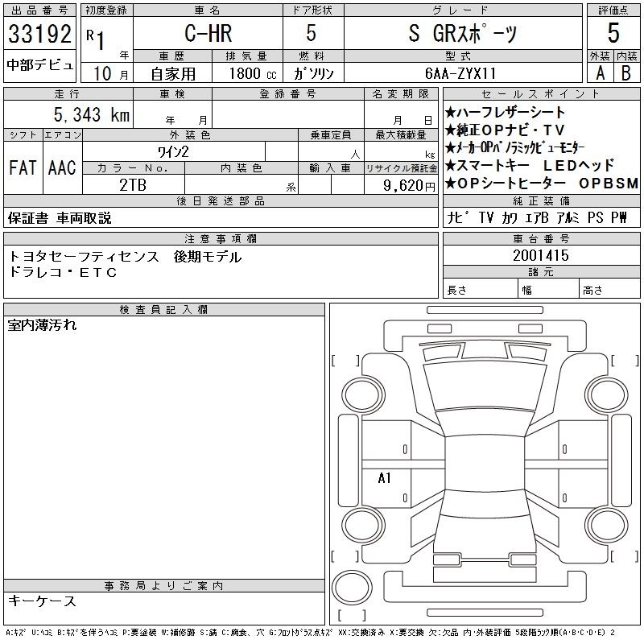Click the interior grade B
This screenshot has height=644, width=644.
point(626,73)
